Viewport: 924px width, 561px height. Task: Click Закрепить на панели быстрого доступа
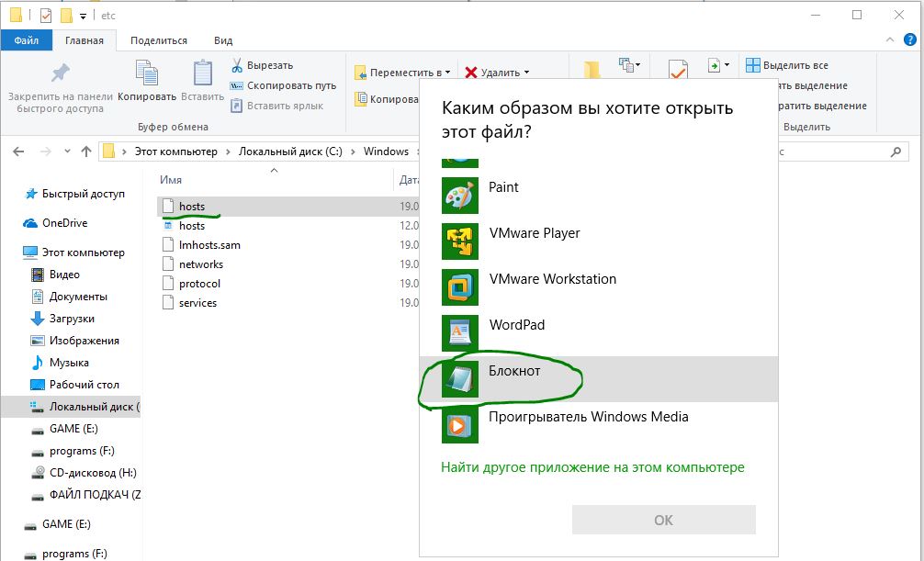[60, 86]
